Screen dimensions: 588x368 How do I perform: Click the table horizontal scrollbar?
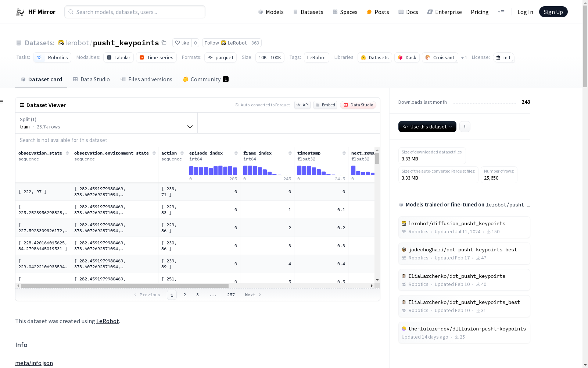point(125,286)
